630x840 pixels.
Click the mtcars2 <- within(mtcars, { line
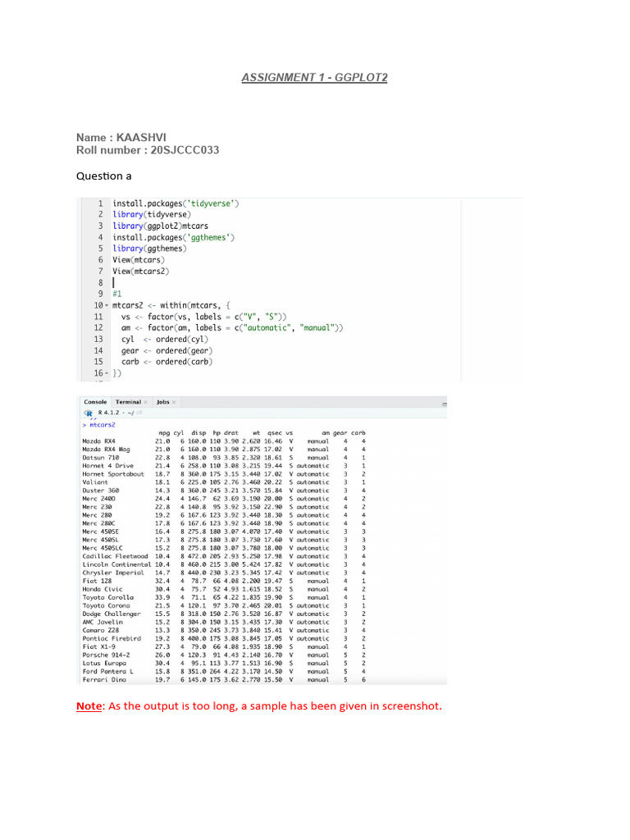point(171,305)
